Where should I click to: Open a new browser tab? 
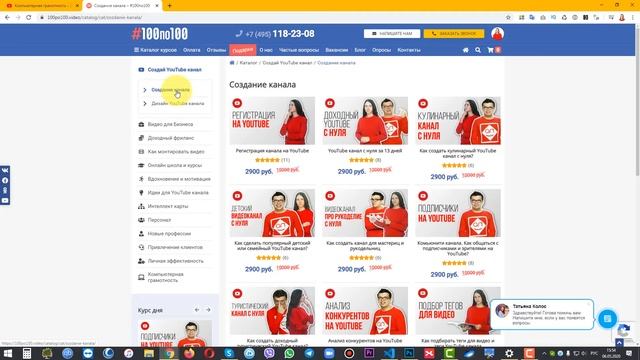[x=169, y=6]
